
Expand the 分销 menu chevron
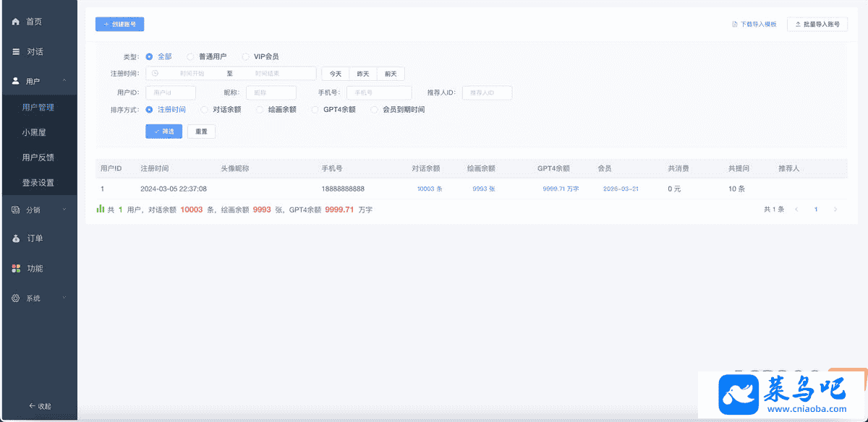64,210
